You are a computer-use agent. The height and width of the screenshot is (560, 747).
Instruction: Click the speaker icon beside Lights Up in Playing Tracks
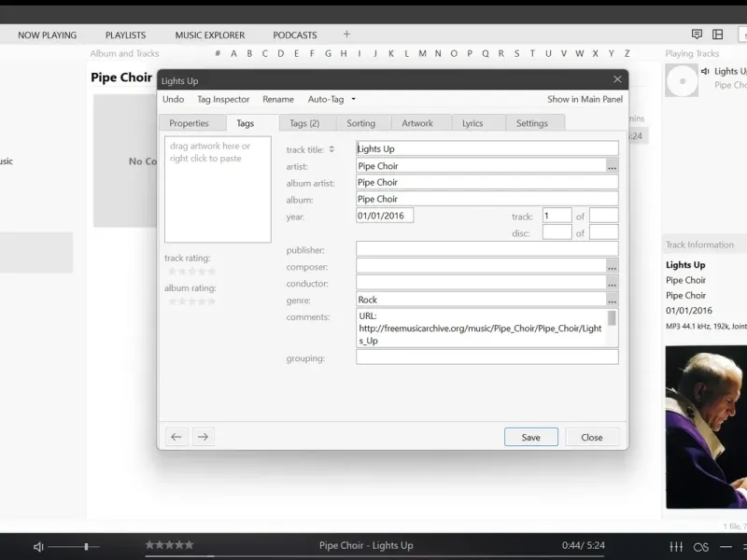705,72
